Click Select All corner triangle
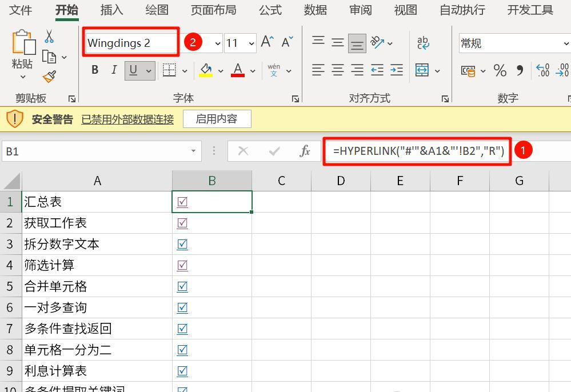Image resolution: width=571 pixels, height=392 pixels. pos(11,181)
